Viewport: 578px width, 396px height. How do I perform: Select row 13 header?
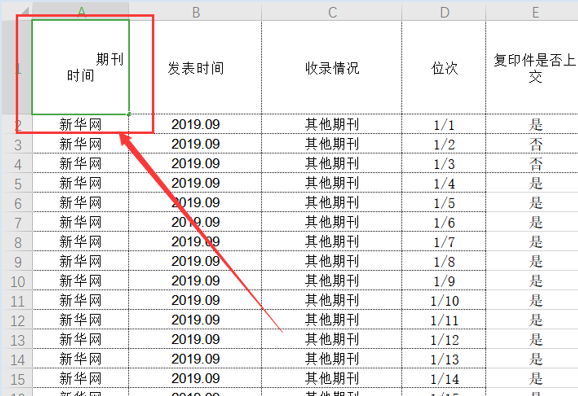tap(18, 339)
